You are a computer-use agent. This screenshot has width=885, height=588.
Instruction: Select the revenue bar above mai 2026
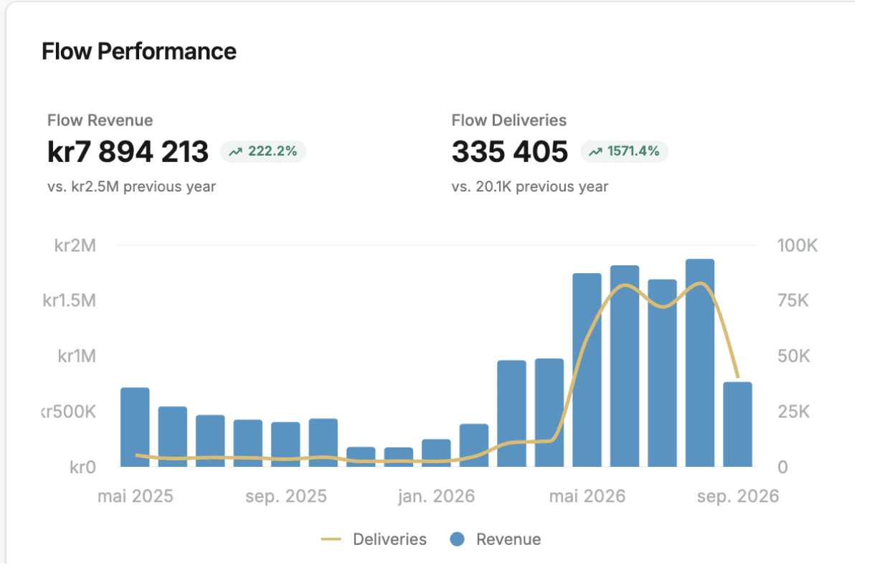pyautogui.click(x=587, y=370)
